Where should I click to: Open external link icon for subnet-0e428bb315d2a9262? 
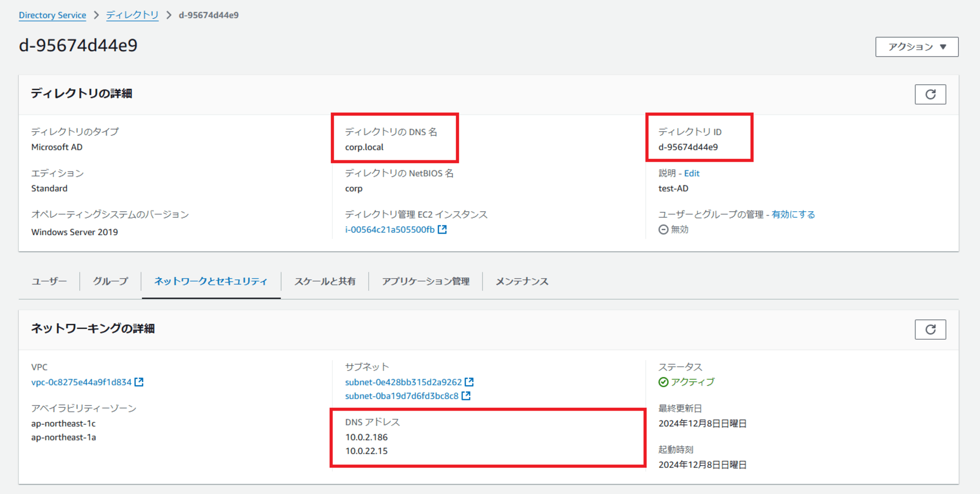tap(469, 382)
